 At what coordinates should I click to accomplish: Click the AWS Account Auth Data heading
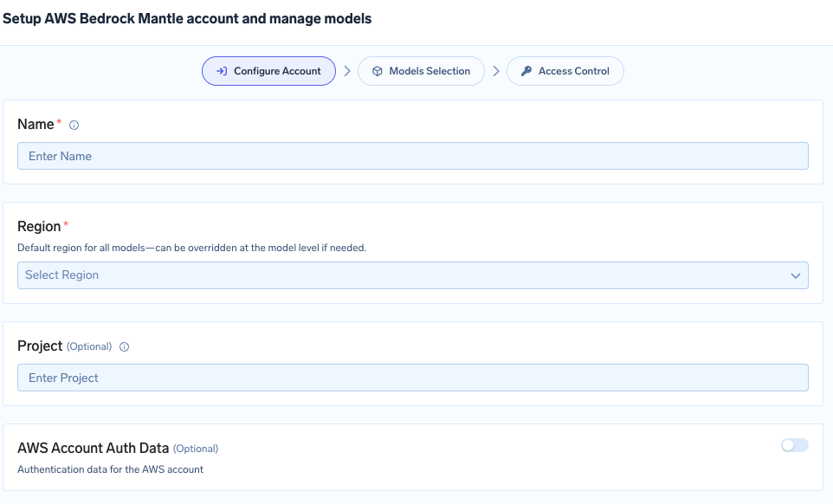(x=93, y=449)
